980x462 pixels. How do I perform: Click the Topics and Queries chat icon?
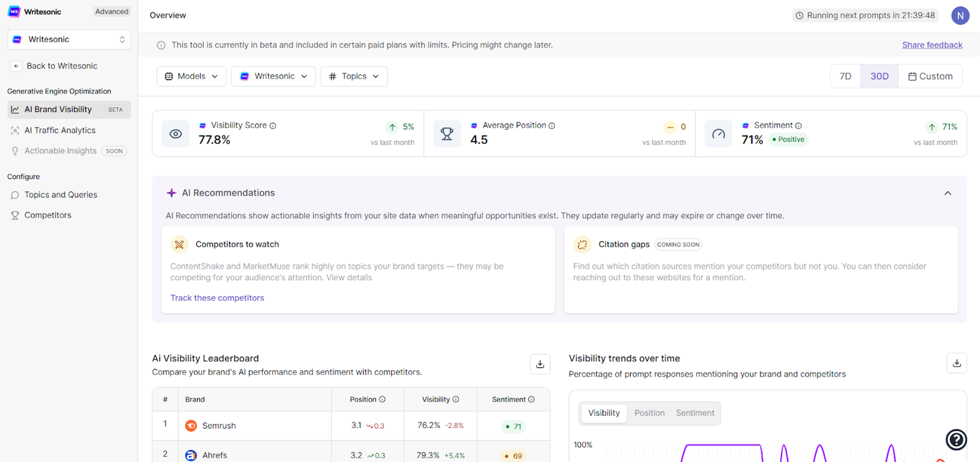[15, 194]
